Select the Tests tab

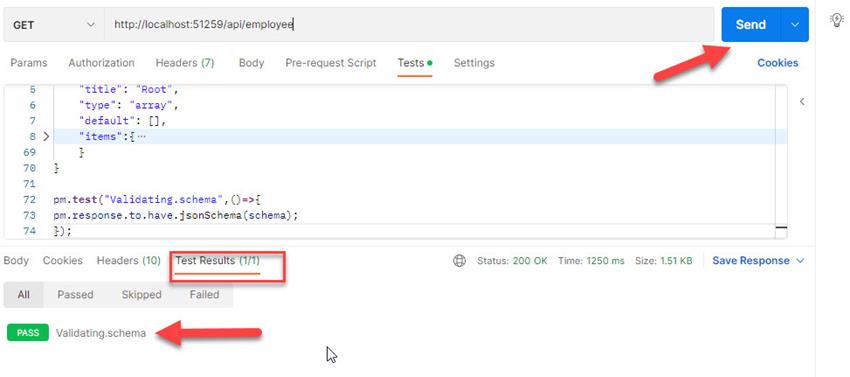[415, 63]
